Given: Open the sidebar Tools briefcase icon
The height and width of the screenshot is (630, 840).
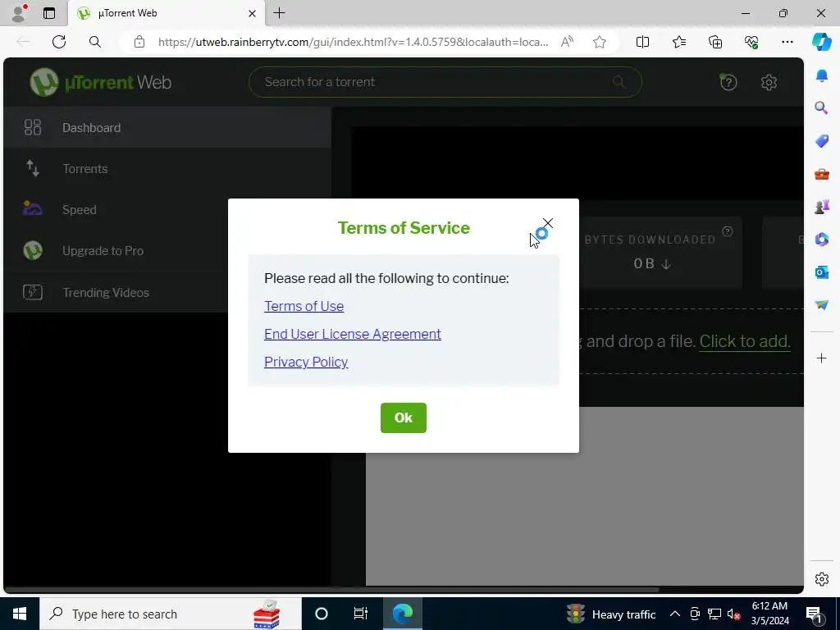Looking at the screenshot, I should (821, 174).
